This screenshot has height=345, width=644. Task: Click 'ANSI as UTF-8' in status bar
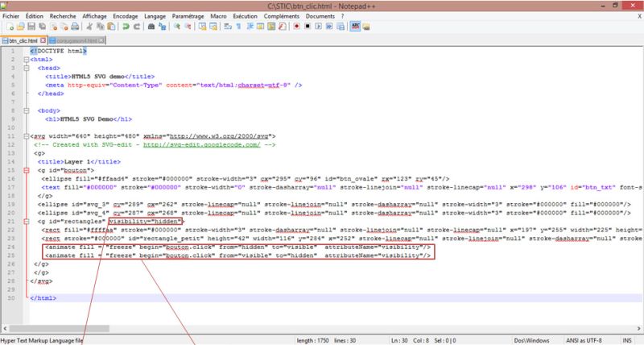(x=584, y=340)
